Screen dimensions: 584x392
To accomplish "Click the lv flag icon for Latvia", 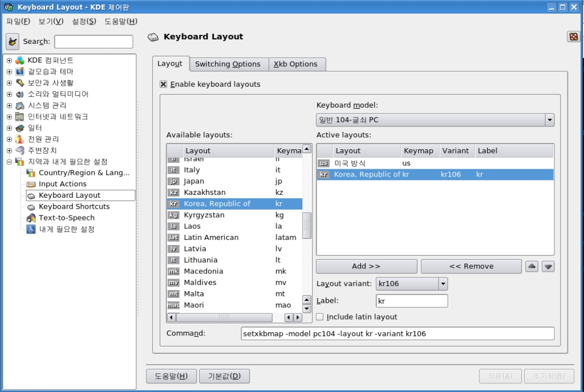I will click(173, 249).
